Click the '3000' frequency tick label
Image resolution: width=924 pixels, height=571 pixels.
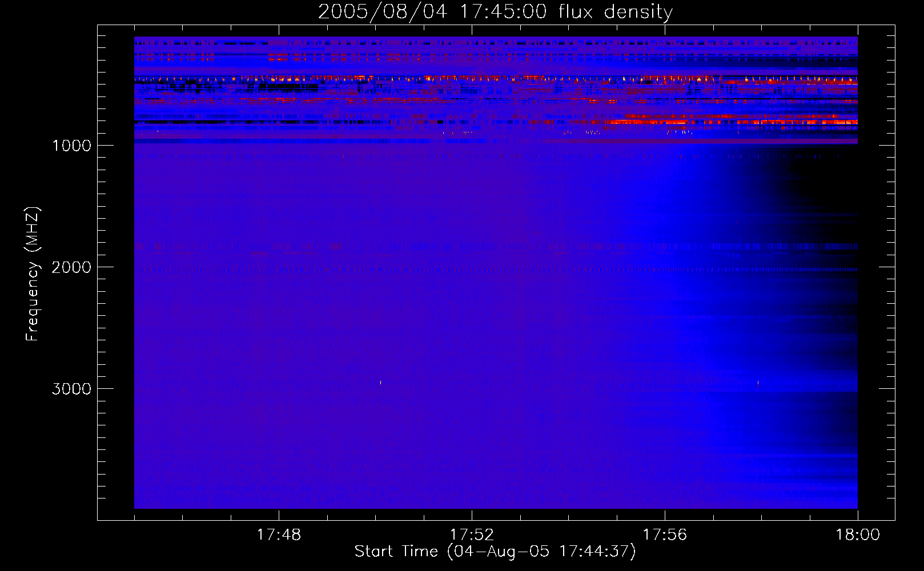tap(71, 389)
